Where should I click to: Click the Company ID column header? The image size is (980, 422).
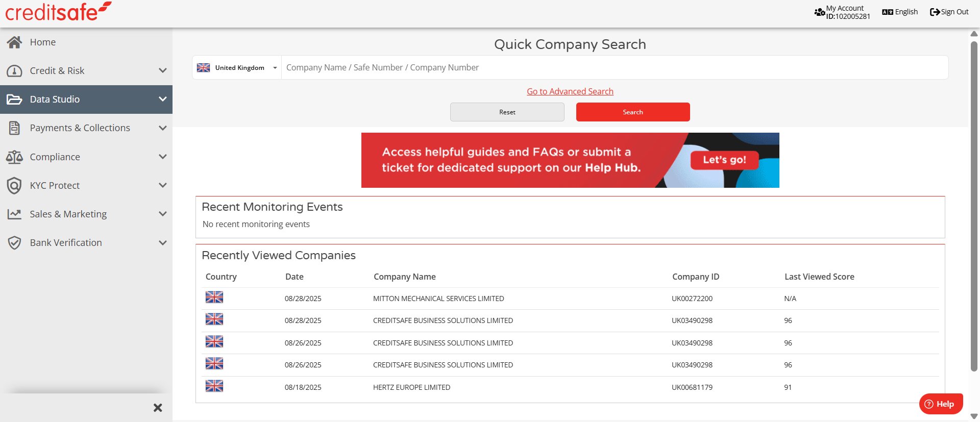[x=696, y=277]
